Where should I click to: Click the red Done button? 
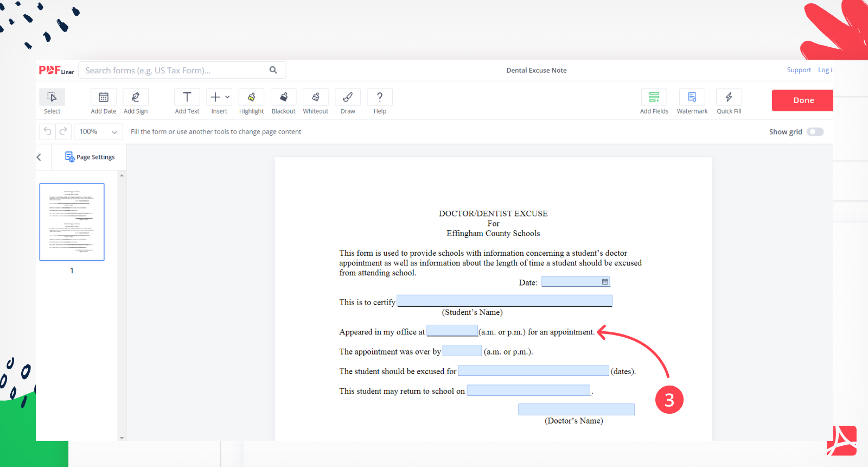tap(802, 100)
